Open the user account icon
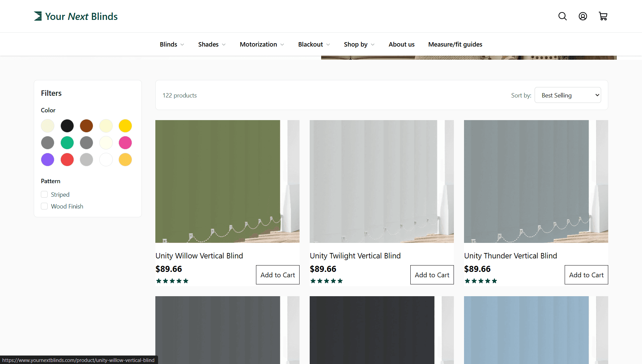This screenshot has width=642, height=364. (583, 16)
